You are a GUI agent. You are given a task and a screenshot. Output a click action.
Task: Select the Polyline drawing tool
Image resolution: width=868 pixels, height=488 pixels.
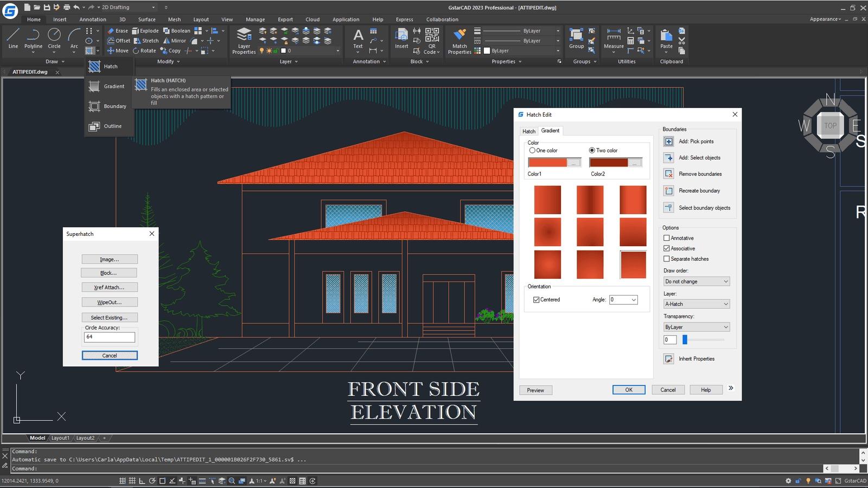33,38
